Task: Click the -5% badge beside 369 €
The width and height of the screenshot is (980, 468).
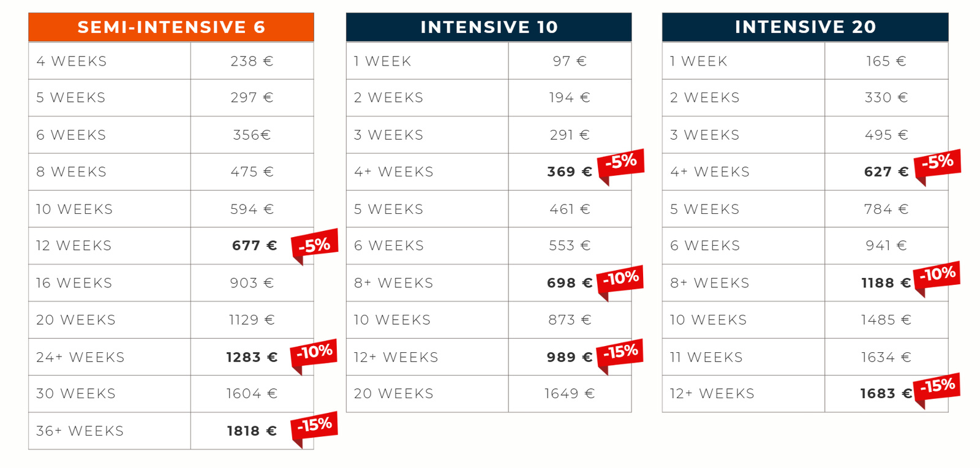Action: click(620, 164)
